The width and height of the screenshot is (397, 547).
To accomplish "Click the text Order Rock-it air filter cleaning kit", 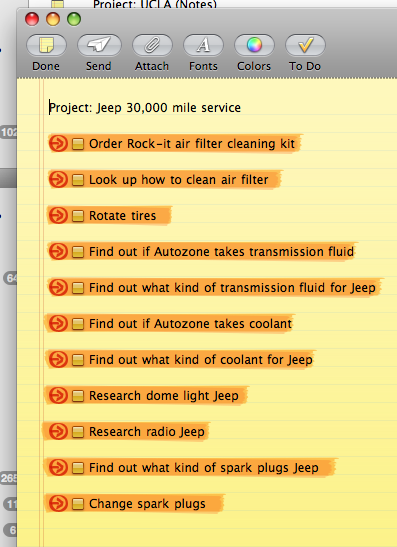I will (x=192, y=143).
